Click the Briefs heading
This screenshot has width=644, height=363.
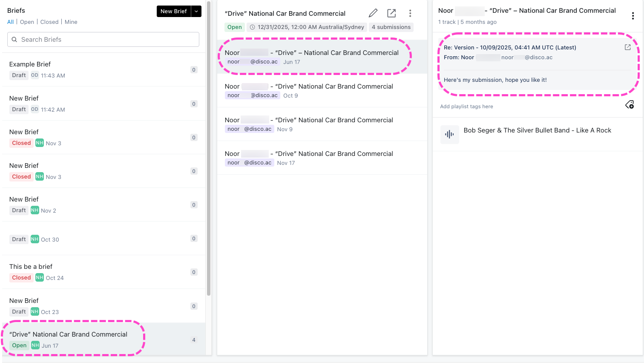(16, 11)
